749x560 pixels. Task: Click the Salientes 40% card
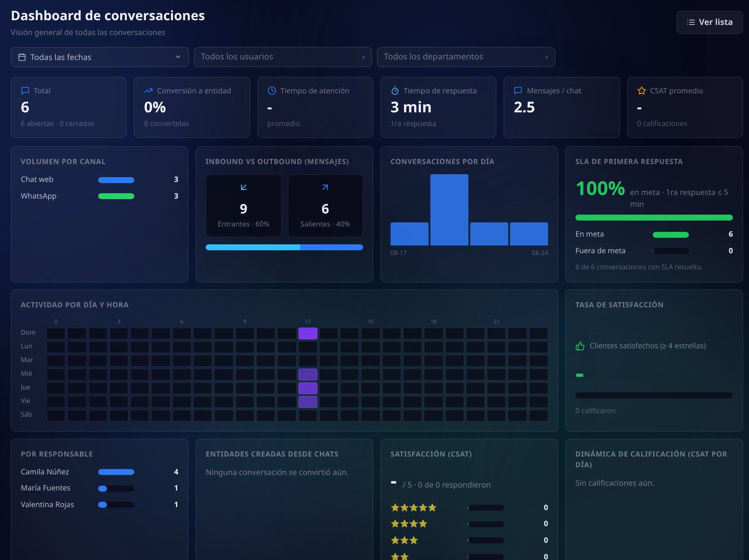click(325, 205)
